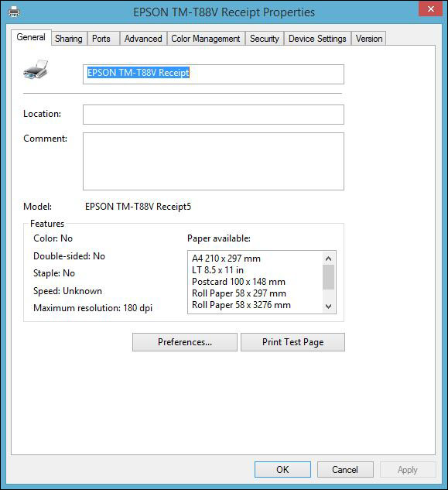Screen dimensions: 448x490
Task: Select Postcard 100 x 148 mm entry
Action: tap(238, 282)
